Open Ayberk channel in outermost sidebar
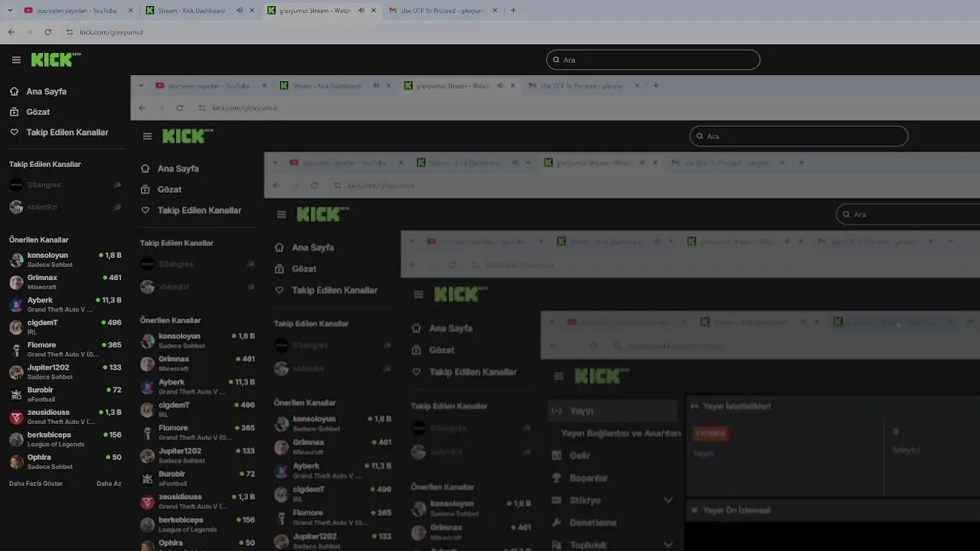Screen dimensions: 980x551 64,305
